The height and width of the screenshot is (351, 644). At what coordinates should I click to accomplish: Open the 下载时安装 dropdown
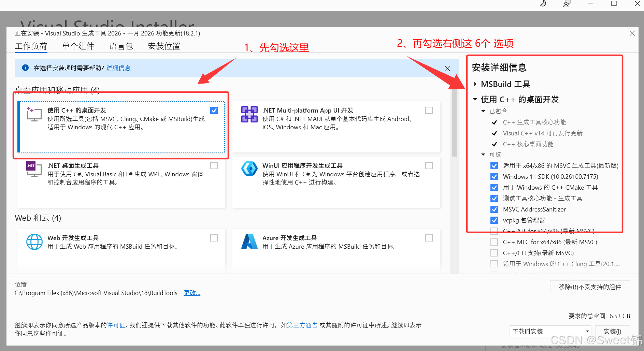(550, 331)
